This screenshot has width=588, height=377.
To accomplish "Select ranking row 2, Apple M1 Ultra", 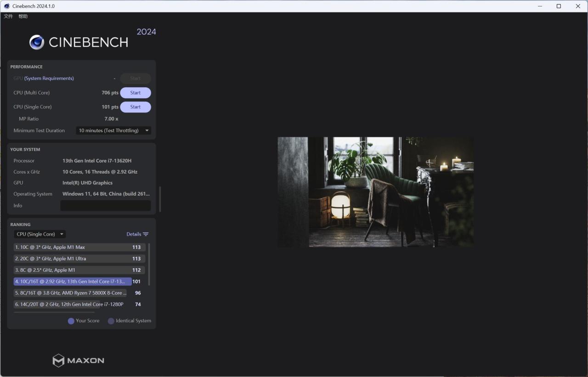I will [x=79, y=259].
